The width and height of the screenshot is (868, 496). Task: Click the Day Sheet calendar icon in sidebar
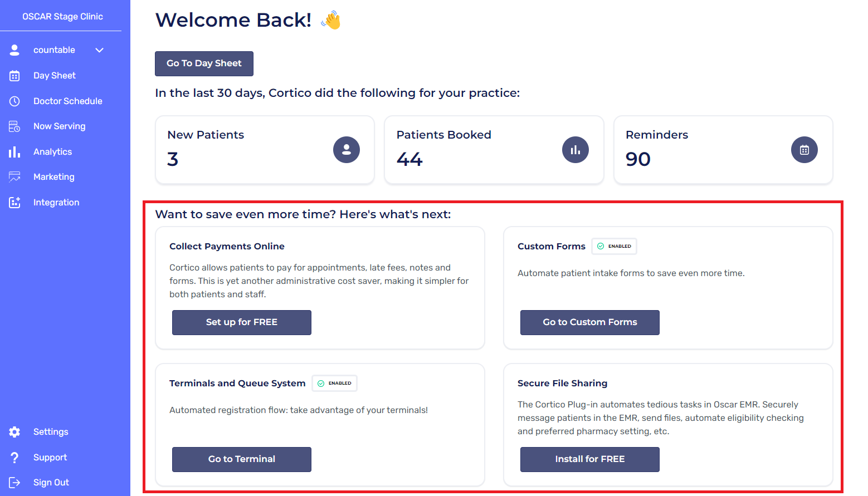(x=14, y=76)
